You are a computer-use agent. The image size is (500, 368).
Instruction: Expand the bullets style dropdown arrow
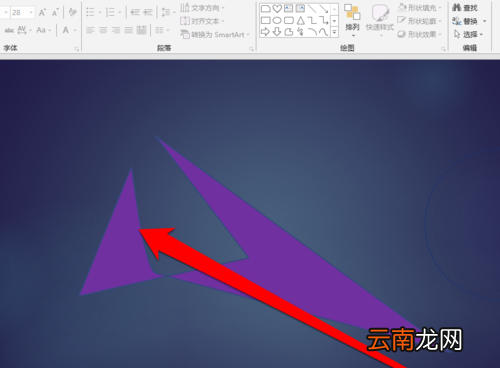pos(100,13)
